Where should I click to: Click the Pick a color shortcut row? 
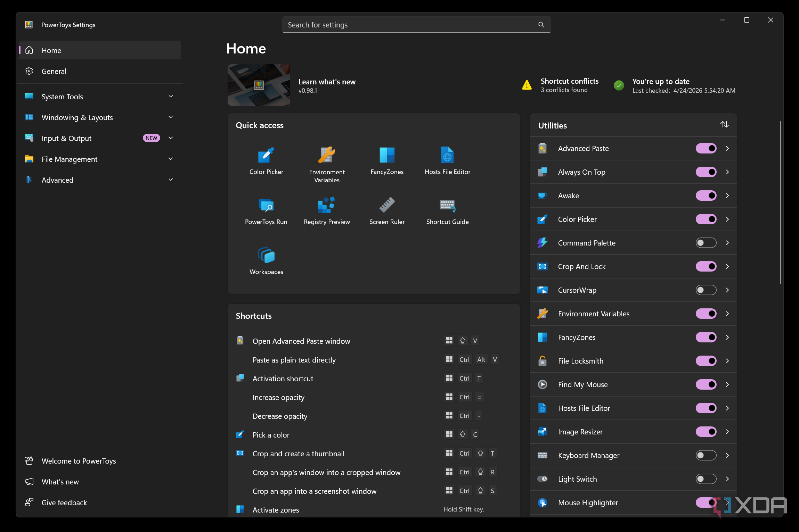tap(374, 435)
